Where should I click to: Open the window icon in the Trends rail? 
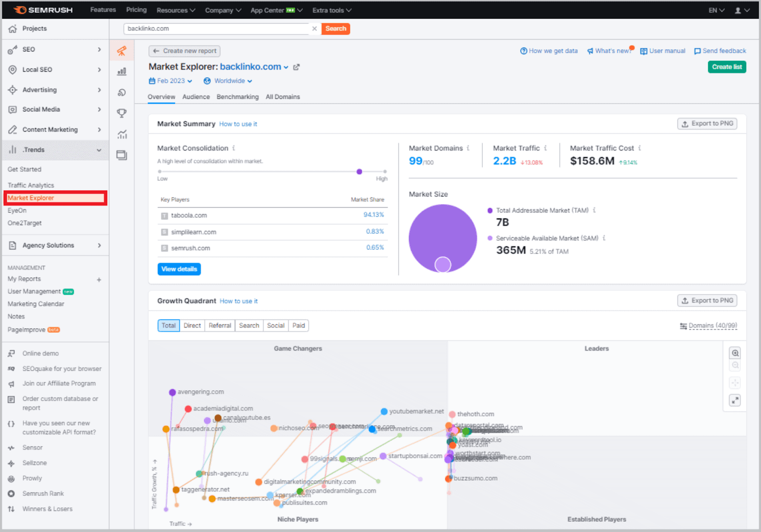coord(122,155)
